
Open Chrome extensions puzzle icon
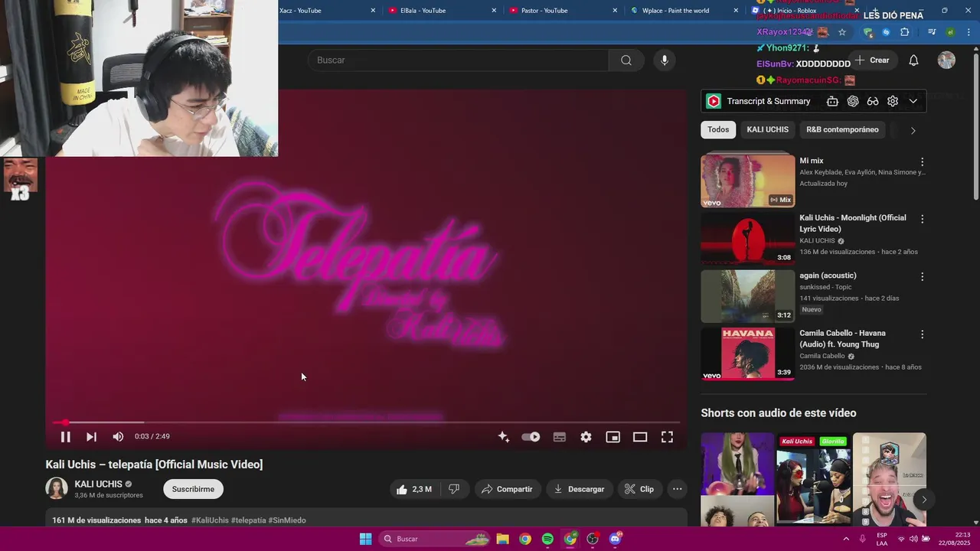pos(905,32)
